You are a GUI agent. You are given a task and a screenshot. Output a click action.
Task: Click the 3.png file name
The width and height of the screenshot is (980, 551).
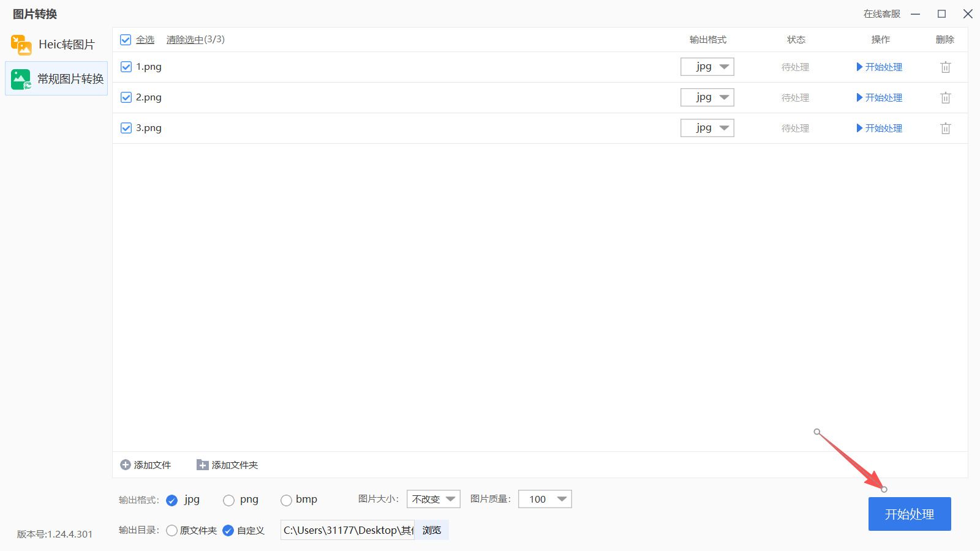(x=149, y=128)
